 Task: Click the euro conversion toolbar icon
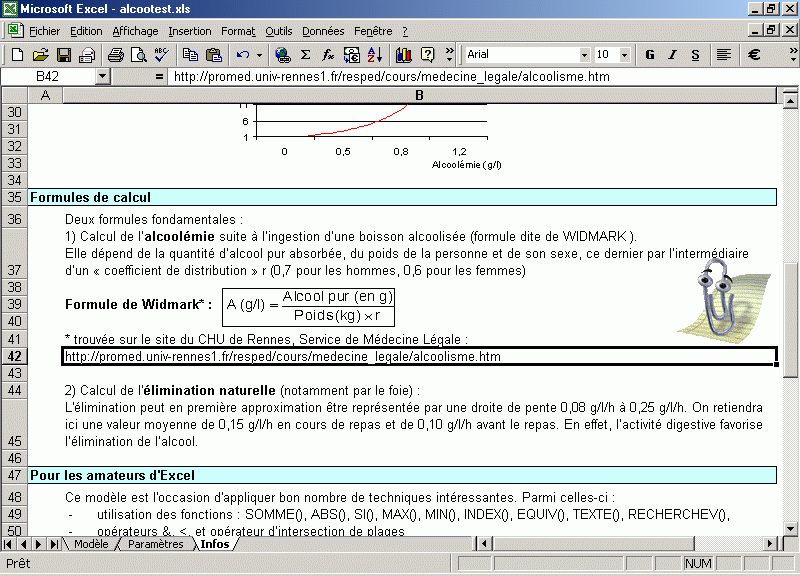(x=352, y=55)
